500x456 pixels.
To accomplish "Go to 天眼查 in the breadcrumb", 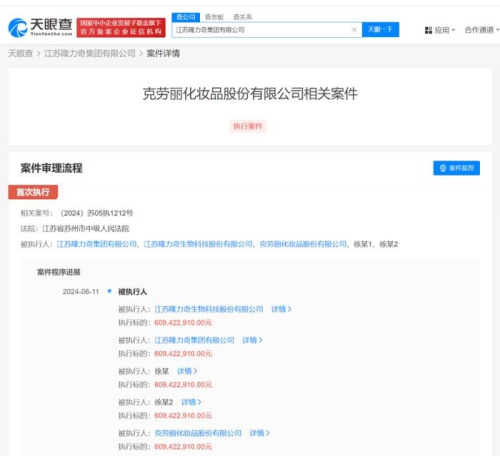I will tap(20, 53).
